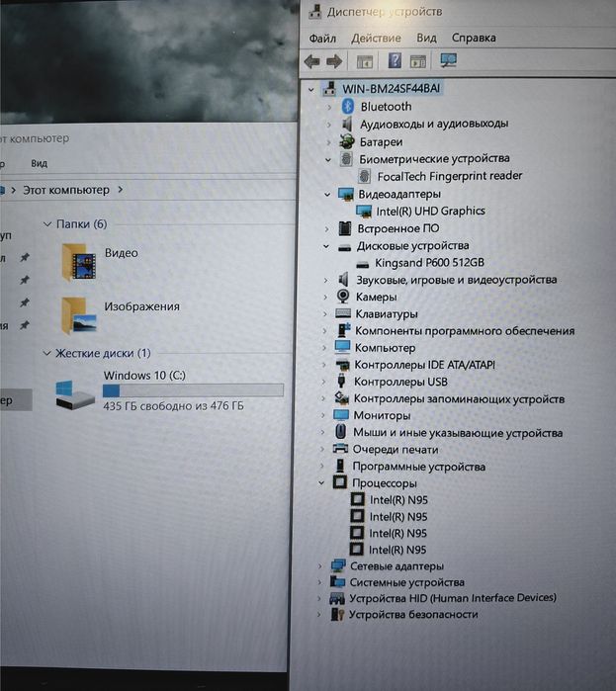Expand Аудиовходы и аудиовыходы category

[328, 125]
